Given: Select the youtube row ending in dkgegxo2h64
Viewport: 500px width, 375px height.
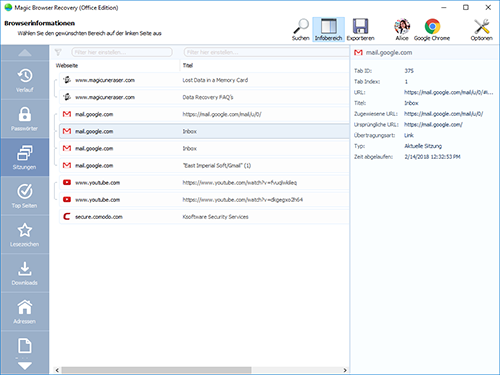Looking at the screenshot, I should coord(204,200).
